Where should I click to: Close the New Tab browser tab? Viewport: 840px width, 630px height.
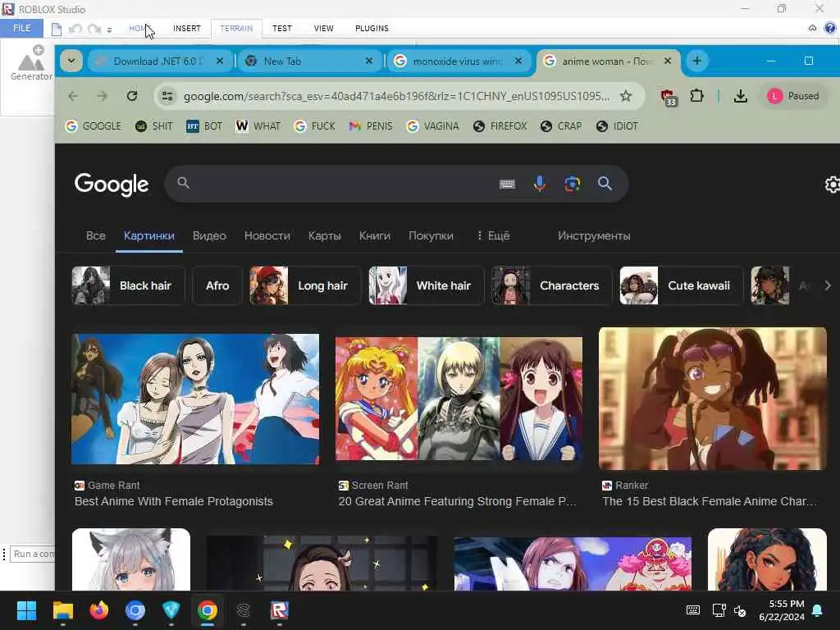pyautogui.click(x=369, y=61)
